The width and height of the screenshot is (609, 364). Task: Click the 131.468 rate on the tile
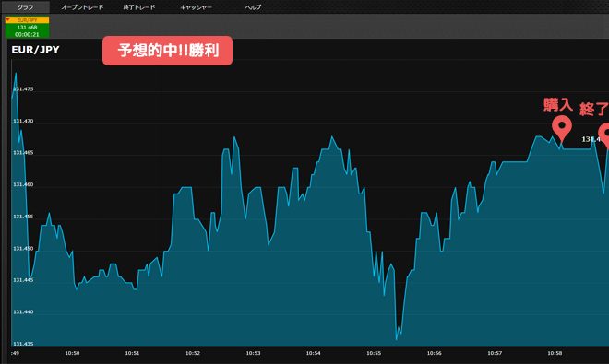click(x=27, y=27)
